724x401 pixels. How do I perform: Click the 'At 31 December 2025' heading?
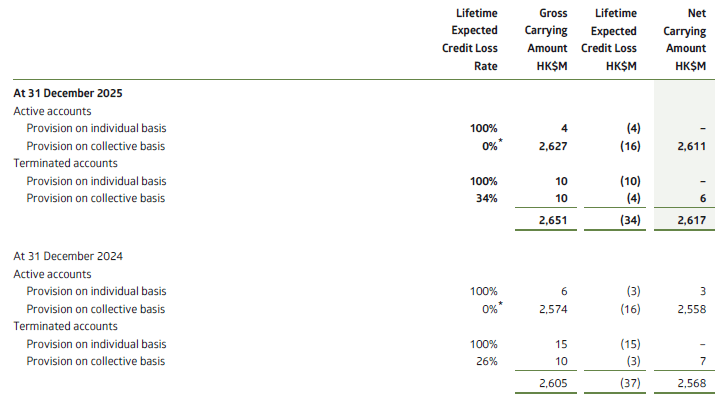(x=68, y=92)
